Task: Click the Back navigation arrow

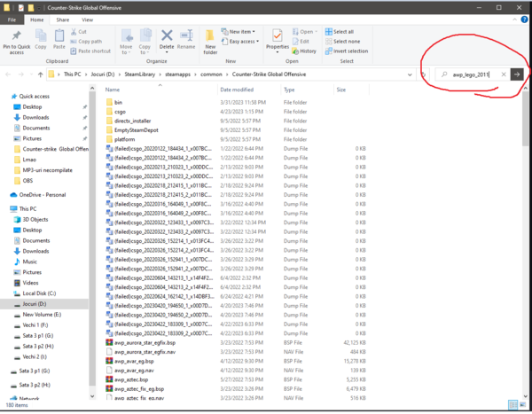Action: coord(8,74)
